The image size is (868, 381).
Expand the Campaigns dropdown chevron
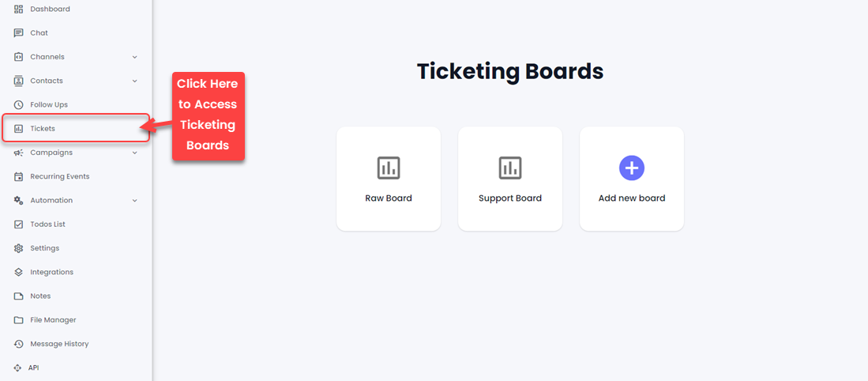click(x=134, y=153)
